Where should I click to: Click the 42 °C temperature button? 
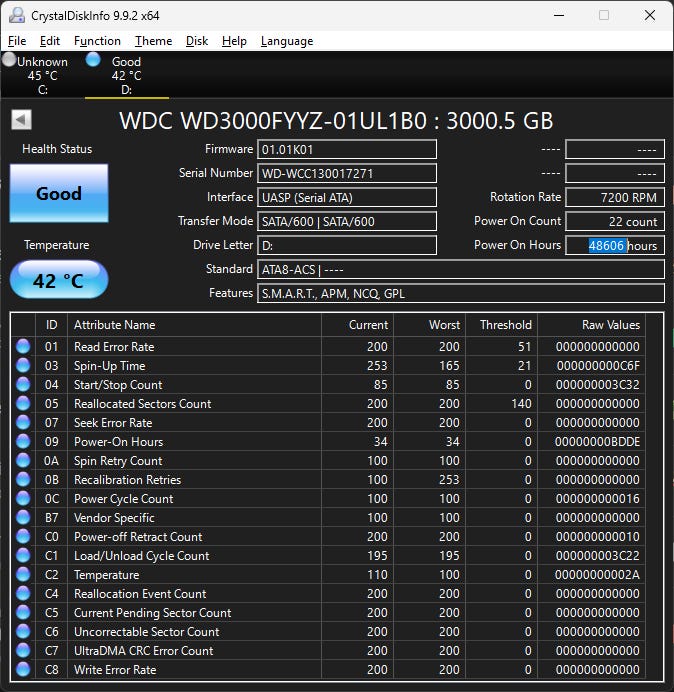[59, 280]
